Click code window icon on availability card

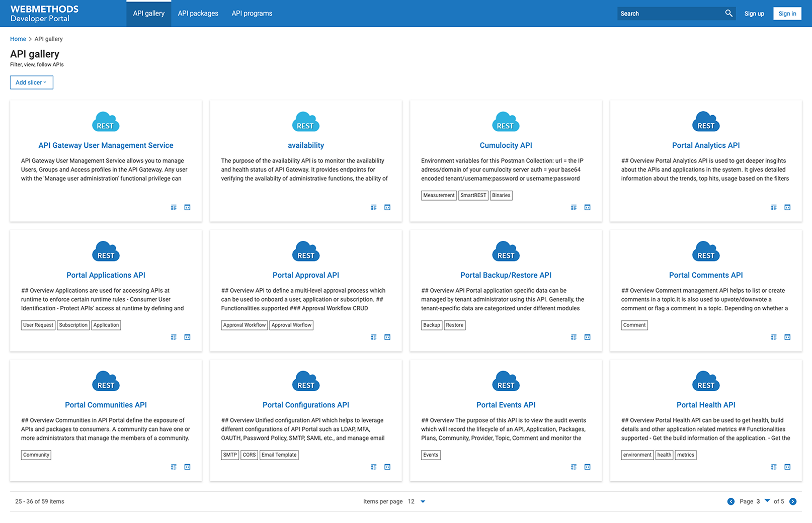pos(387,207)
